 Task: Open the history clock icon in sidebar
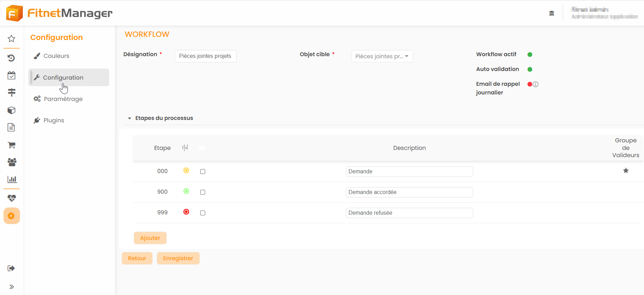11,58
